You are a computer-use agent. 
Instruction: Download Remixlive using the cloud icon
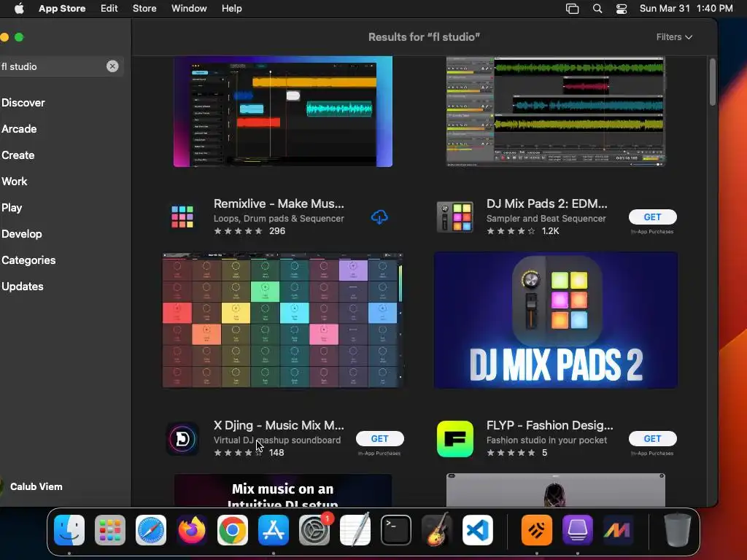coord(379,217)
